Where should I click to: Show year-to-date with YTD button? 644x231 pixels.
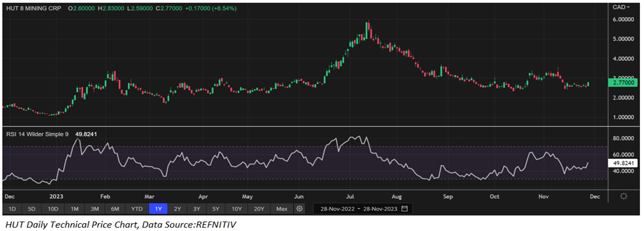137,208
